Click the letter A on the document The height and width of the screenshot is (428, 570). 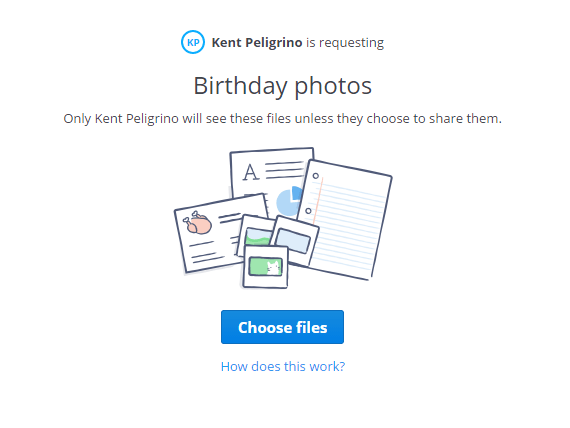(251, 172)
